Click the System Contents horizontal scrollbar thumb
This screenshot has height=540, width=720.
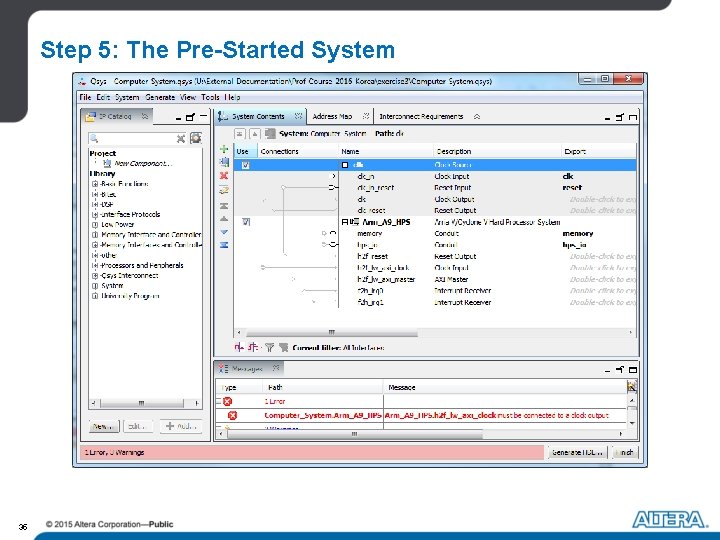[x=332, y=332]
